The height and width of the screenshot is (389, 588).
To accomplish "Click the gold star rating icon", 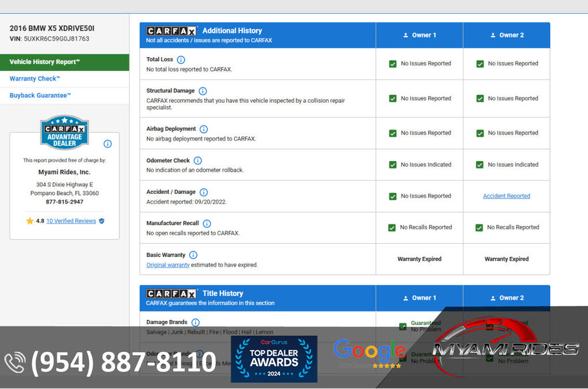I will [x=30, y=221].
